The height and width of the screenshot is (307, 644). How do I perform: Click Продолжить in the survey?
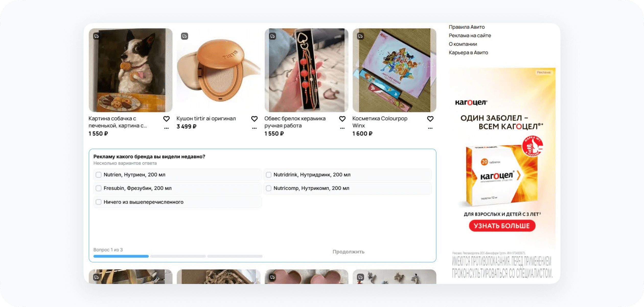coord(348,251)
